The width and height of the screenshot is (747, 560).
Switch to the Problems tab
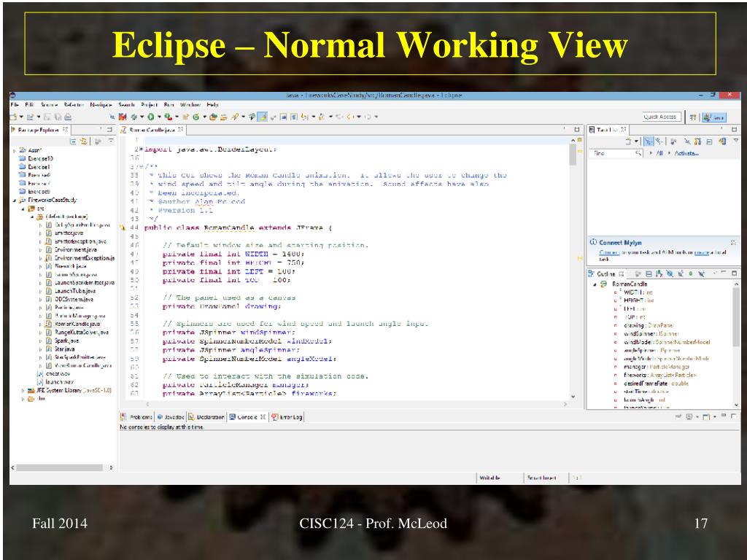click(136, 417)
